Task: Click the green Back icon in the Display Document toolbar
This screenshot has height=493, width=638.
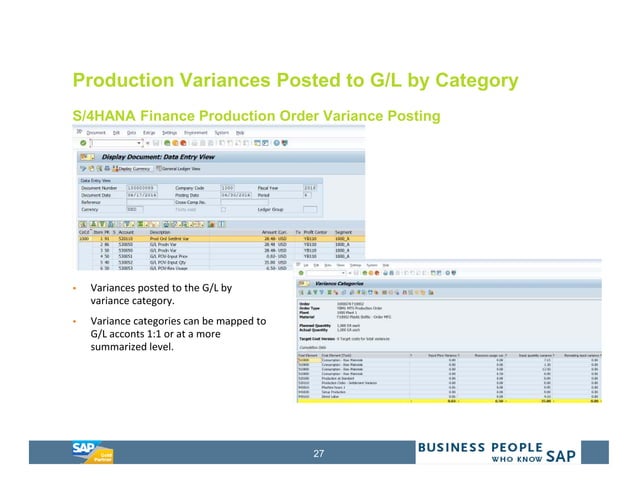Action: (167, 143)
